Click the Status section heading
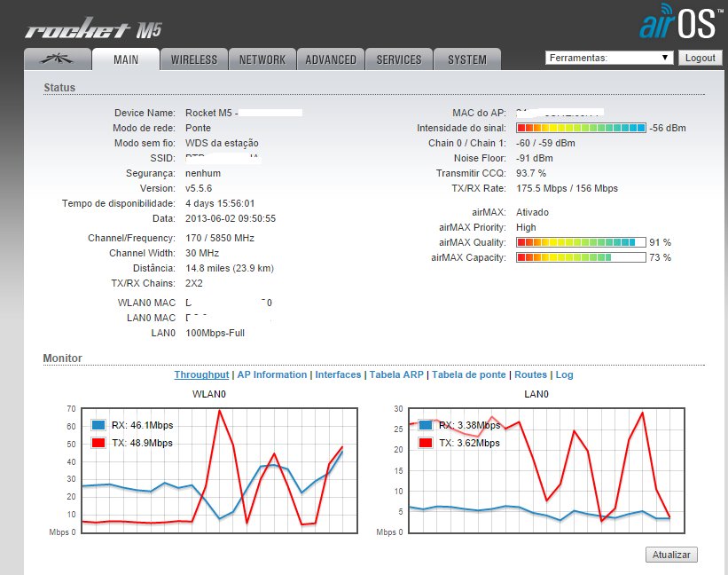 (x=59, y=87)
